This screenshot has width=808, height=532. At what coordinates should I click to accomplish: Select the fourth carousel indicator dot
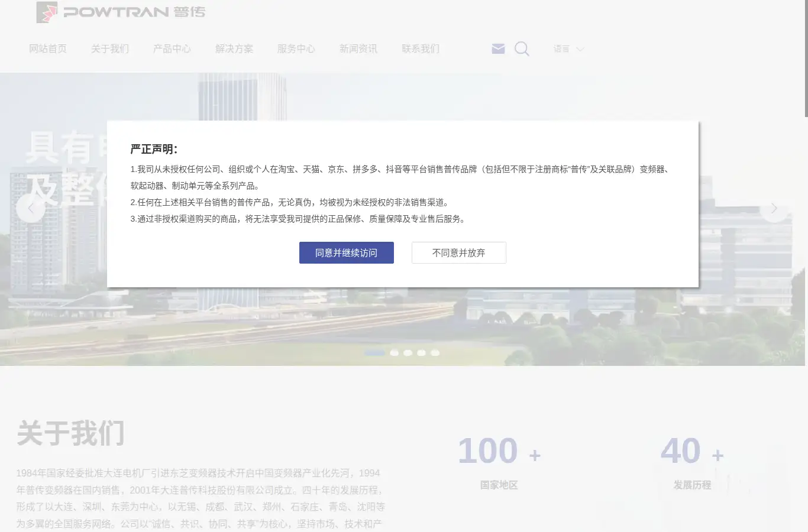click(x=422, y=353)
